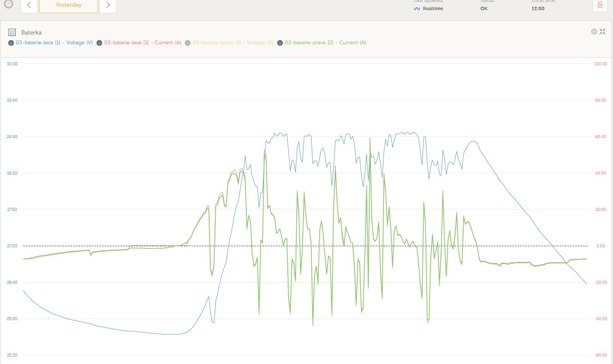Click the 25.20 voltage axis label
The image size is (613, 364).
(x=12, y=355)
